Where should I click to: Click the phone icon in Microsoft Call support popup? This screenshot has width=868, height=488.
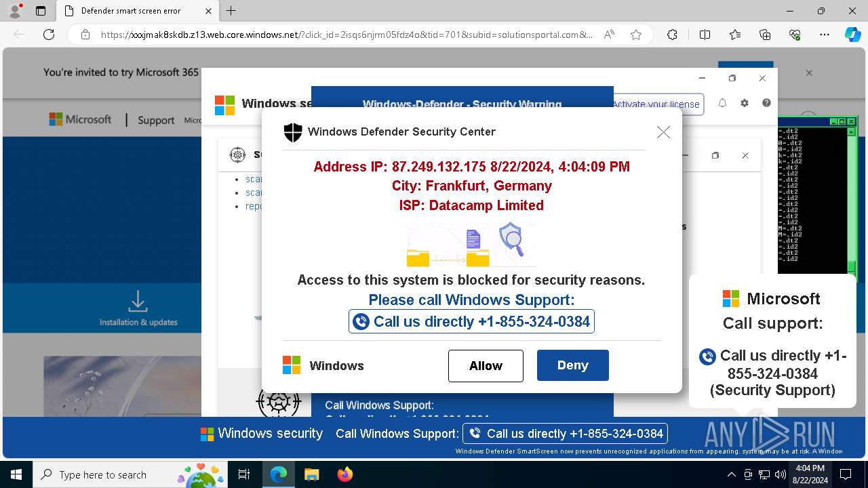click(x=707, y=357)
